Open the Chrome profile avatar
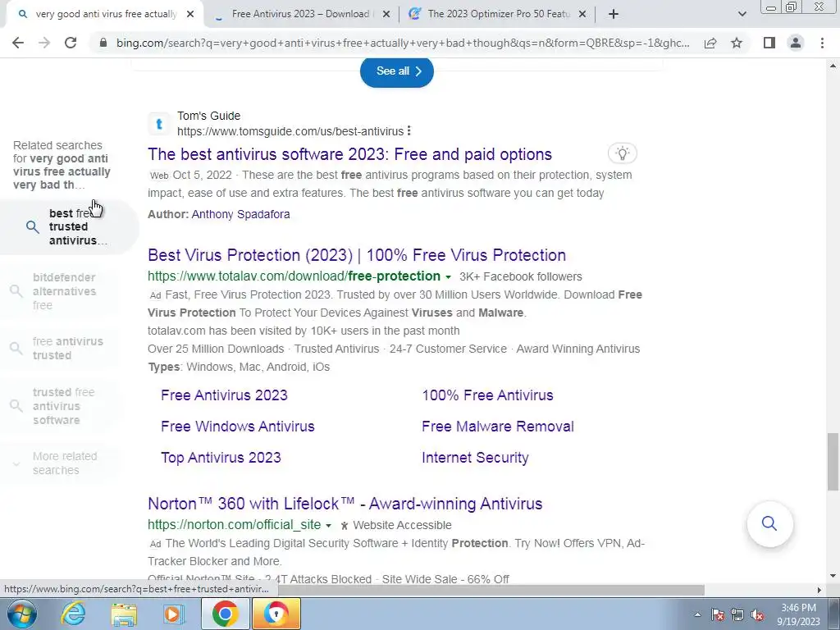 point(796,43)
